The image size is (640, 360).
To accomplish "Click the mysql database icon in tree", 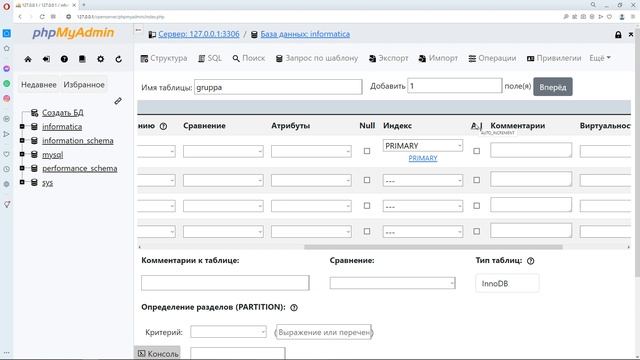I will pos(34,155).
